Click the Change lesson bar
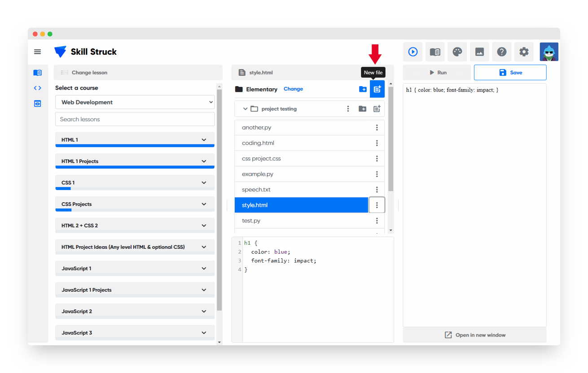This screenshot has width=588, height=373. [x=138, y=73]
